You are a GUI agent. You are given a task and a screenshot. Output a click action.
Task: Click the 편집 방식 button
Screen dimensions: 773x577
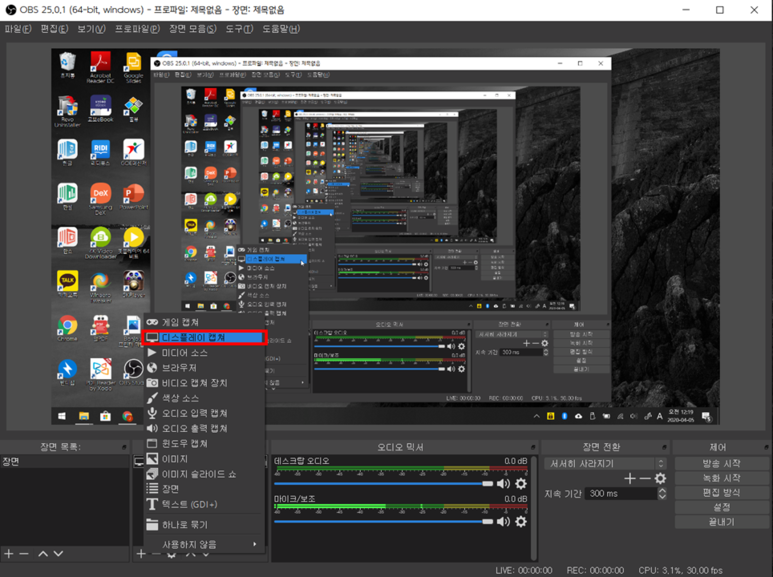pos(721,493)
